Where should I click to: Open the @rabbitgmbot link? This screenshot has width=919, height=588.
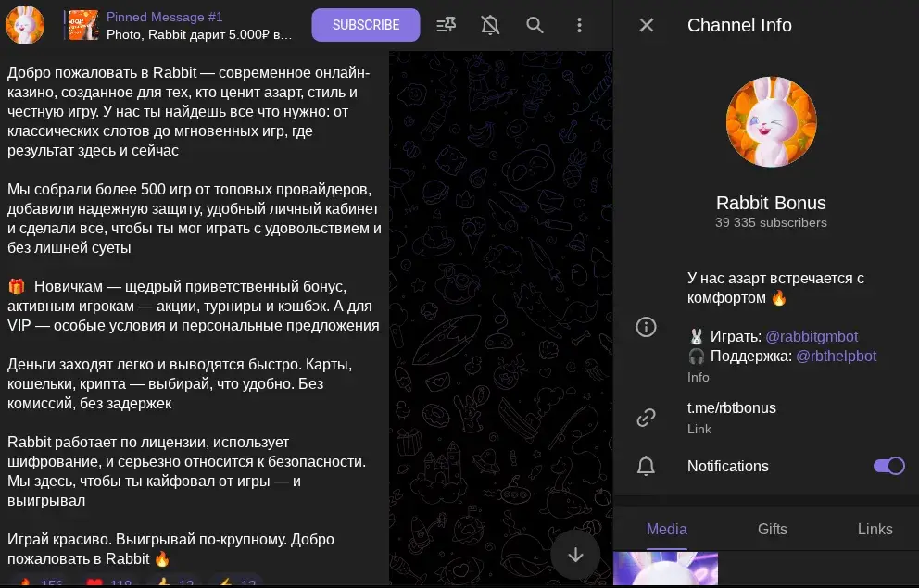pos(812,336)
